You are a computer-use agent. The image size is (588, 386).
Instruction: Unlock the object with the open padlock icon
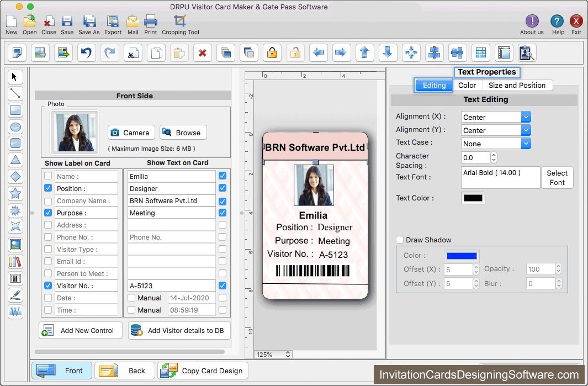tap(295, 53)
